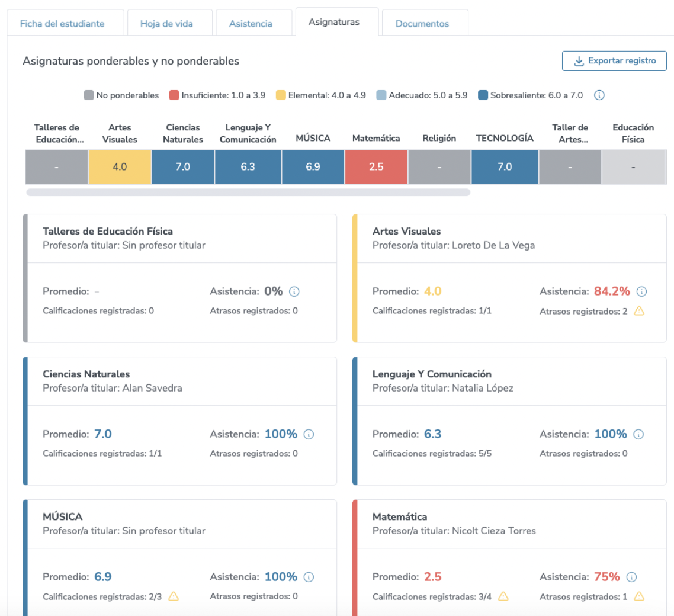This screenshot has width=674, height=616.
Task: Click the 'Asignaturas ponderables y no ponderables' heading
Action: 131,61
